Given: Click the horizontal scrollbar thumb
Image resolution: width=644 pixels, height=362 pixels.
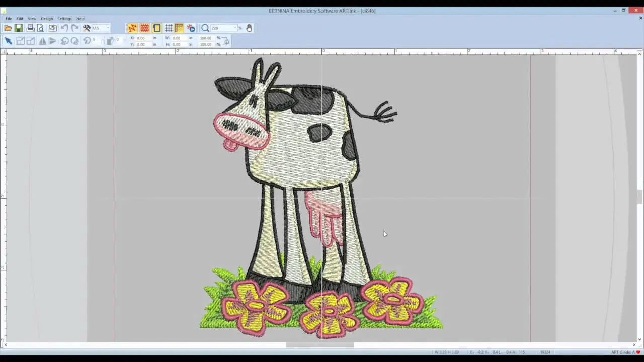Looking at the screenshot, I should pos(320,345).
